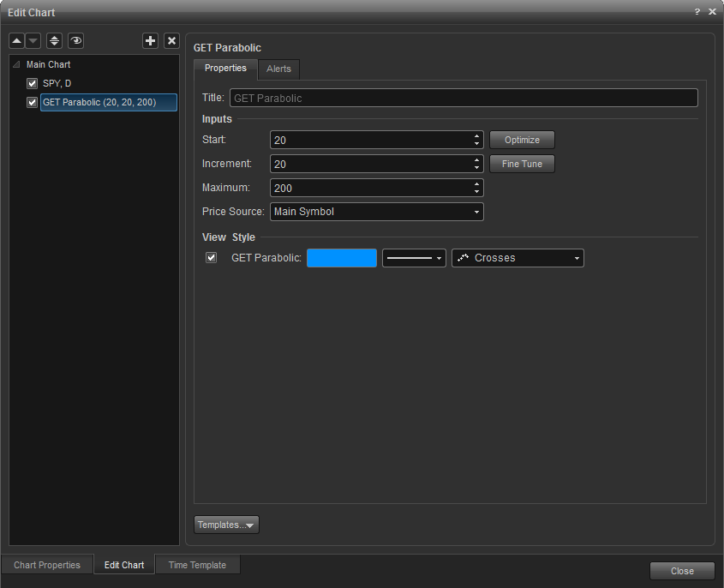
Task: Open the Crosses plot type dropdown
Action: pos(518,258)
